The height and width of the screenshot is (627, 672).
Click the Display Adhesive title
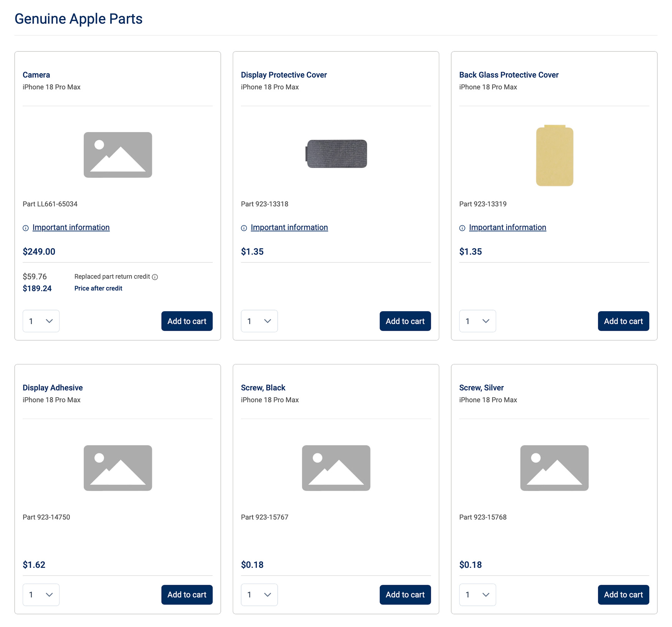click(x=53, y=388)
